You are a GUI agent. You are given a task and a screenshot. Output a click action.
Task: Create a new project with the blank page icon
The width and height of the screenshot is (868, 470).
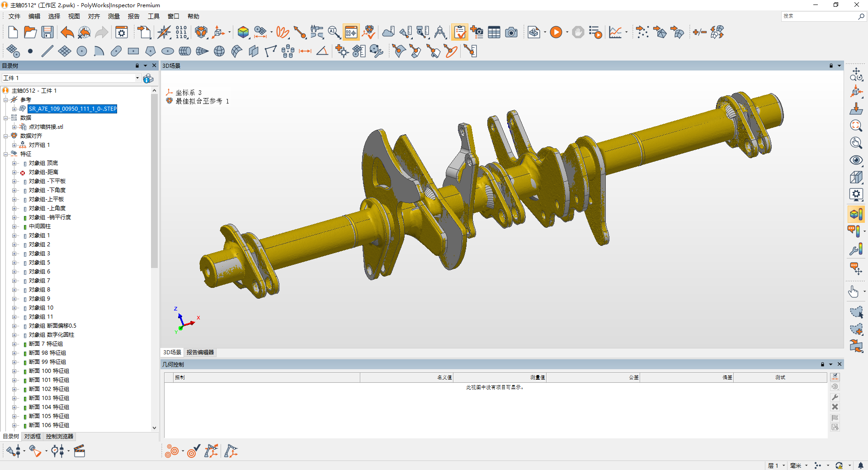tap(13, 33)
